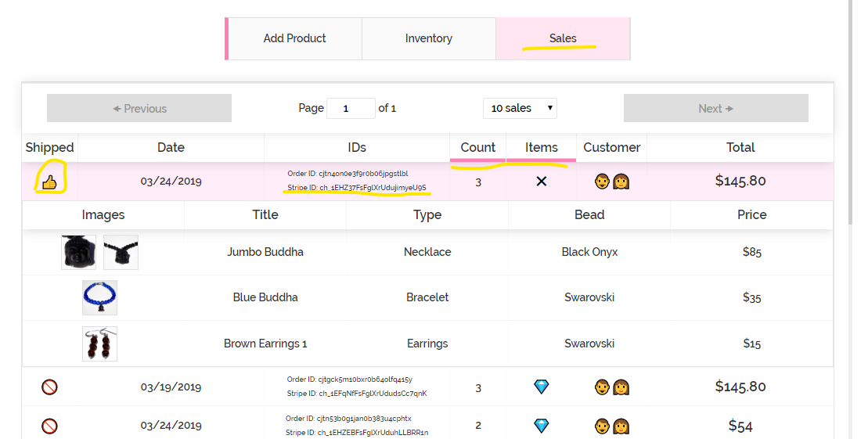
Task: Open customer details for the $54 order
Action: [x=611, y=426]
